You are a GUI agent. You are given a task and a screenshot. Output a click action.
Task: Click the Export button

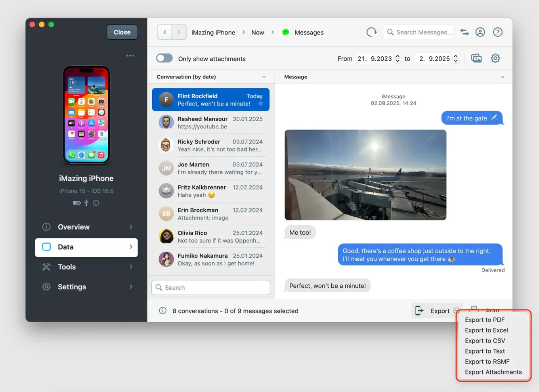click(437, 311)
